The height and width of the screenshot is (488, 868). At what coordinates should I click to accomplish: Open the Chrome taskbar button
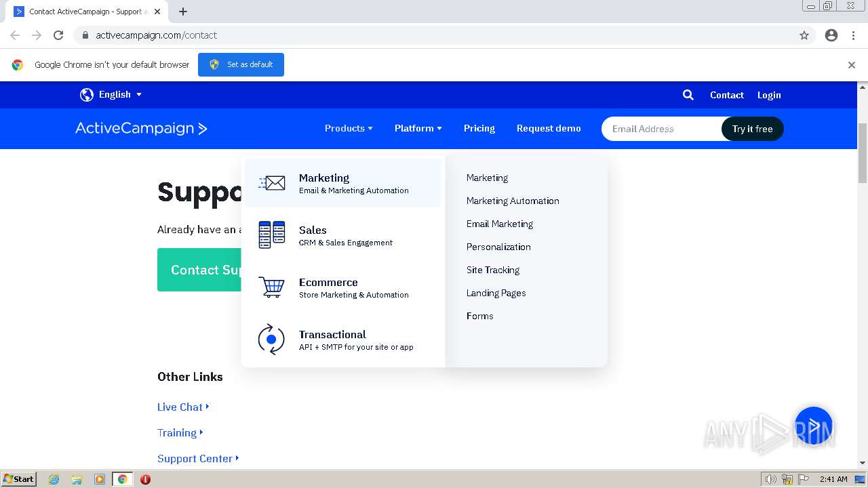pos(122,479)
